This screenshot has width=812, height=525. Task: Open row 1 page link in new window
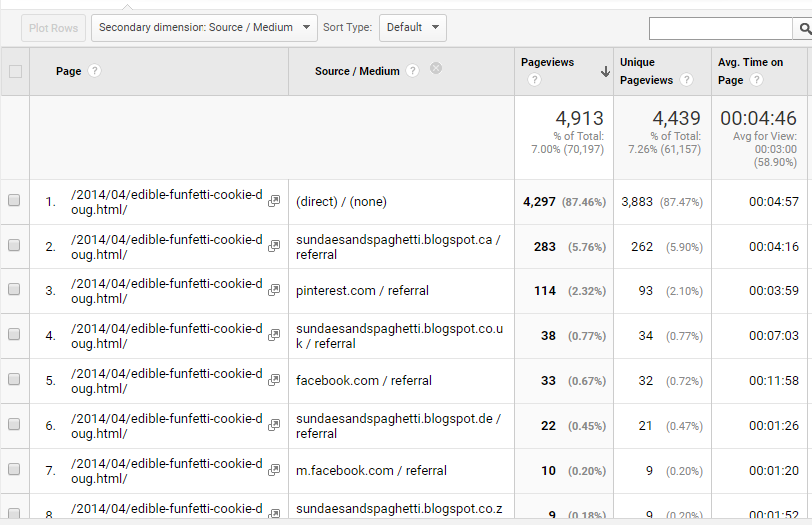point(274,202)
